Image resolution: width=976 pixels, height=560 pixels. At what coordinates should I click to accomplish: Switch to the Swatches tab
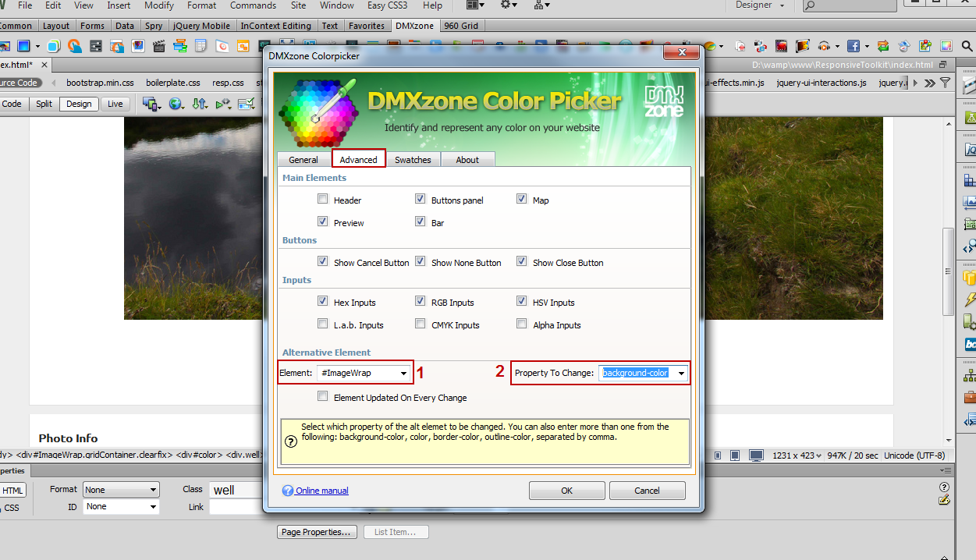click(x=413, y=159)
